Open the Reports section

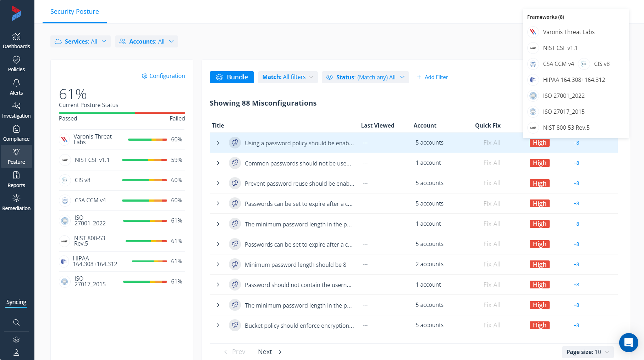[x=16, y=180]
